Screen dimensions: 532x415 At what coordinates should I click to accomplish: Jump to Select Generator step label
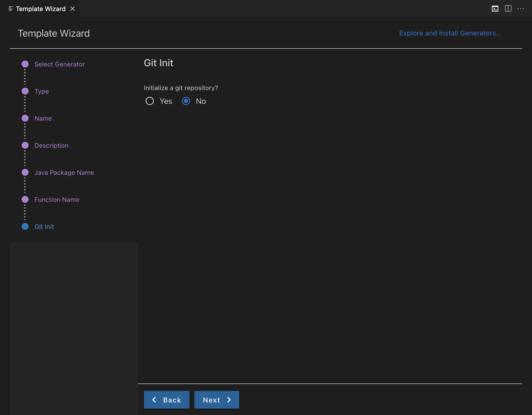[60, 64]
